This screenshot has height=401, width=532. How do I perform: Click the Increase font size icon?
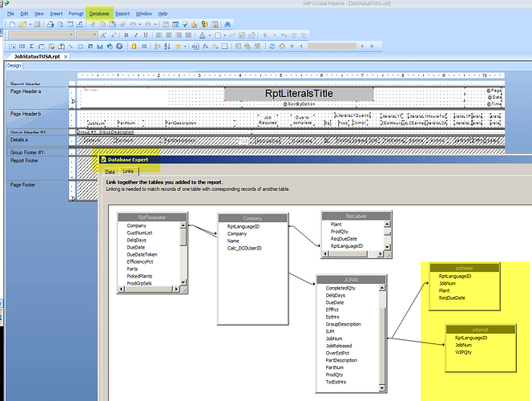tap(103, 35)
